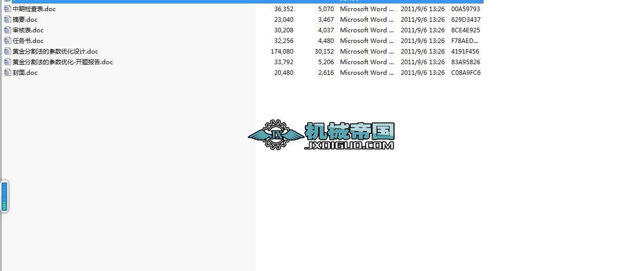Select the file 封面.doc
Image resolution: width=644 pixels, height=271 pixels.
click(25, 73)
